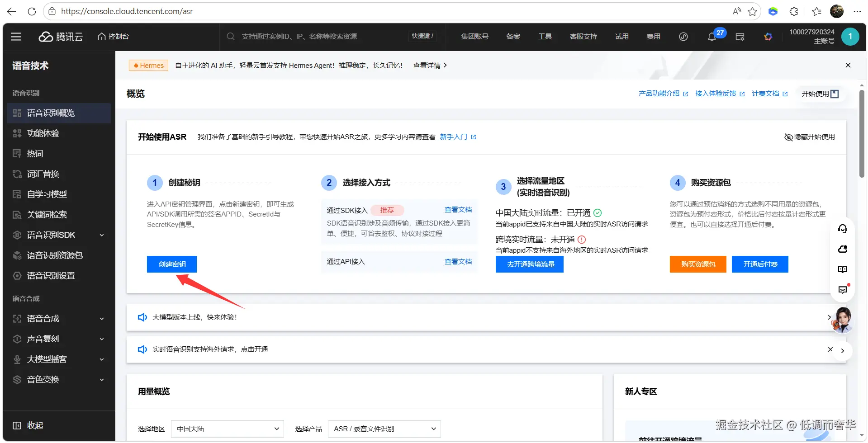The height and width of the screenshot is (443, 868).
Task: Open the 选择地区 dropdown showing 中国大陆
Action: (228, 429)
